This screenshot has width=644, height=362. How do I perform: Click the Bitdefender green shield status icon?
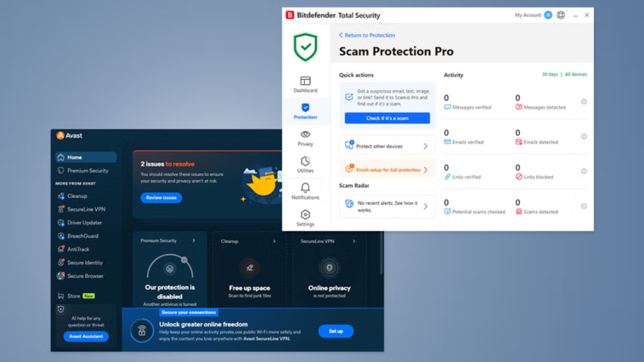click(x=305, y=47)
